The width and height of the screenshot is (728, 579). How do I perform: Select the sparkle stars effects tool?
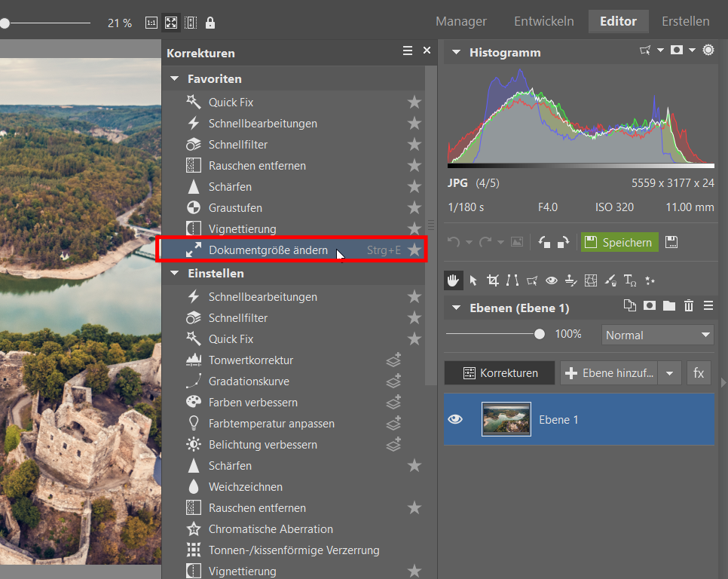650,280
